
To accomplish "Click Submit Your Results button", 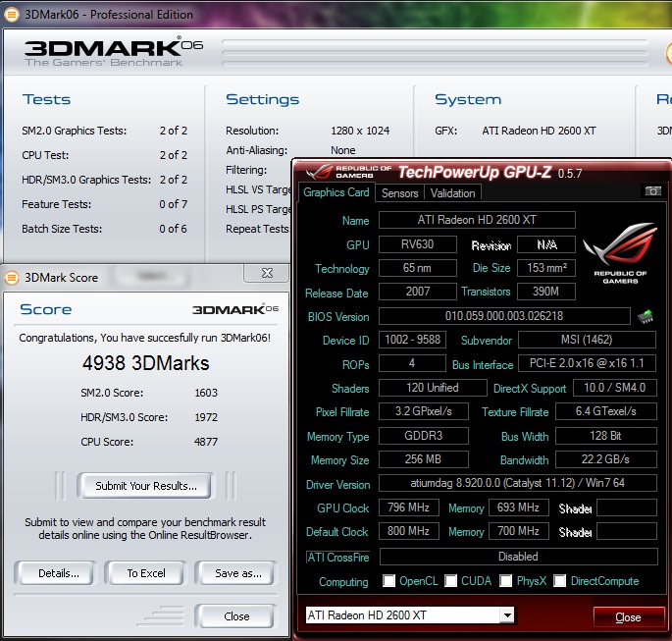I will (146, 486).
